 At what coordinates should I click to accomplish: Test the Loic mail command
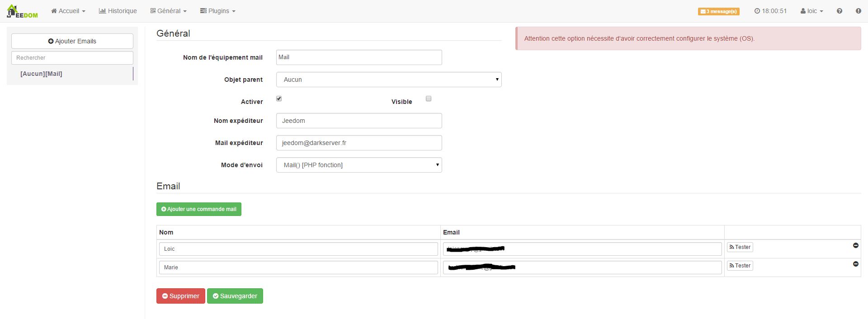point(740,247)
